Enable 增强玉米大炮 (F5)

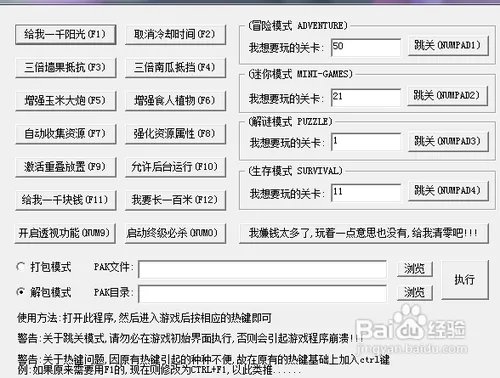click(x=65, y=100)
